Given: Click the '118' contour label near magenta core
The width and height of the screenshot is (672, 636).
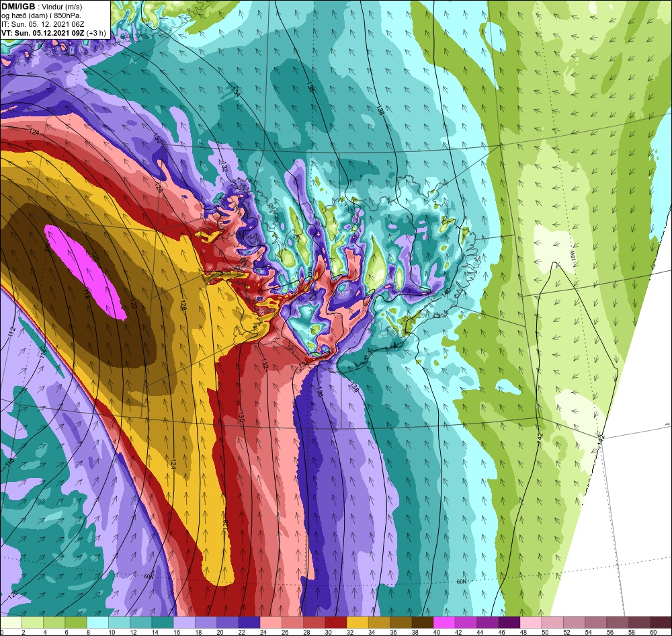Looking at the screenshot, I should click(x=87, y=294).
